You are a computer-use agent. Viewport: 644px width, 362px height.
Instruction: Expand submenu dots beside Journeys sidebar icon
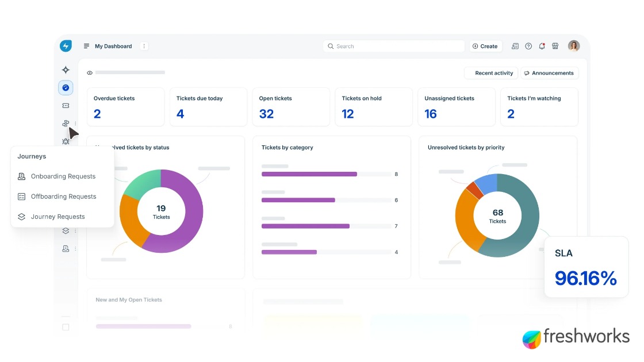[x=75, y=123]
